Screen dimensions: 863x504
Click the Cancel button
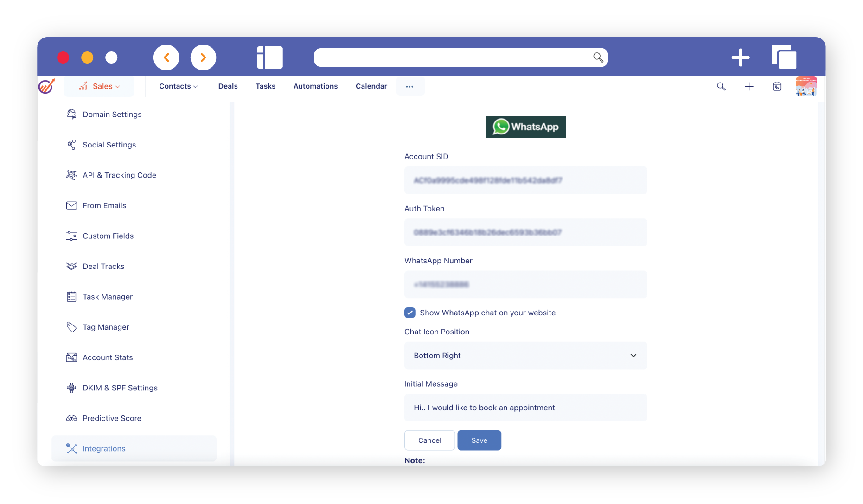coord(429,440)
